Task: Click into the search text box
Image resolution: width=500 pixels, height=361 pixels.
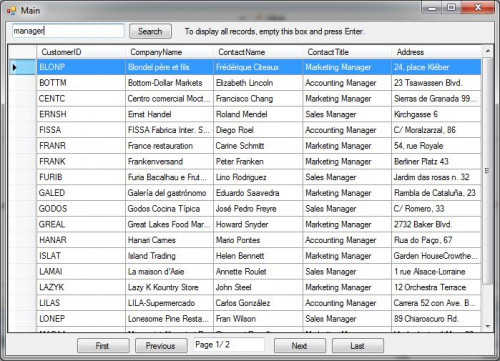Action: point(68,31)
